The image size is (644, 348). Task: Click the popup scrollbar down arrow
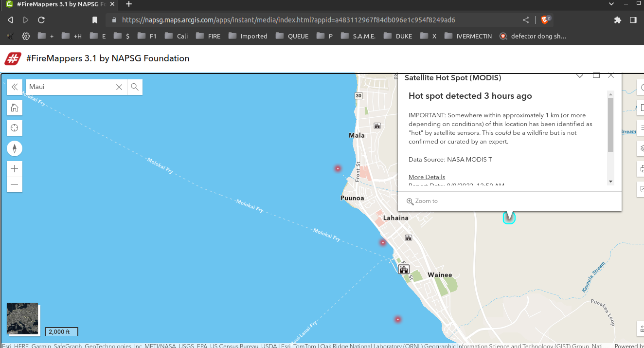[x=610, y=182]
